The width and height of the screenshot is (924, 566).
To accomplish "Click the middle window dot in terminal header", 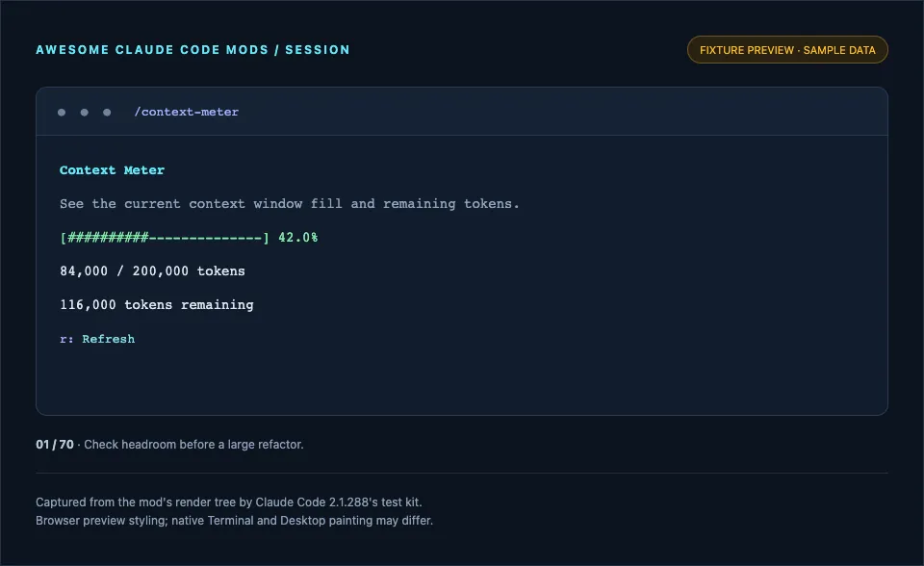I will 85,113.
